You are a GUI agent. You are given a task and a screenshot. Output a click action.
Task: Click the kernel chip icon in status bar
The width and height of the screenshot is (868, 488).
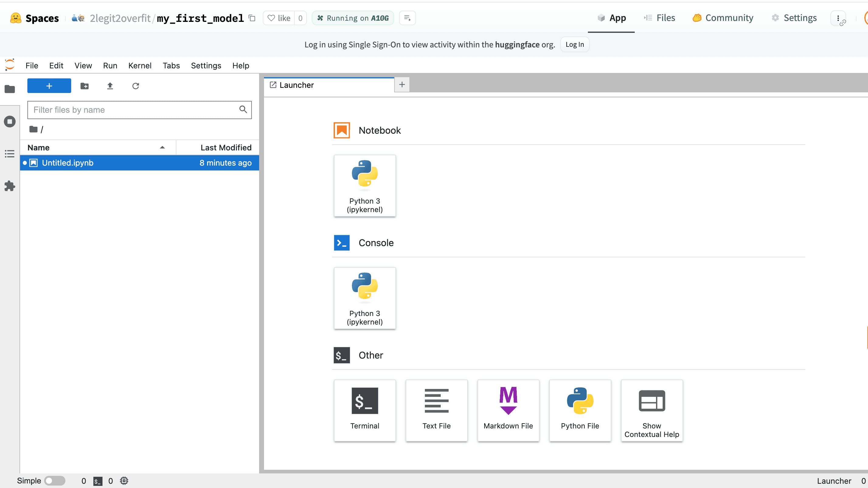pyautogui.click(x=124, y=481)
